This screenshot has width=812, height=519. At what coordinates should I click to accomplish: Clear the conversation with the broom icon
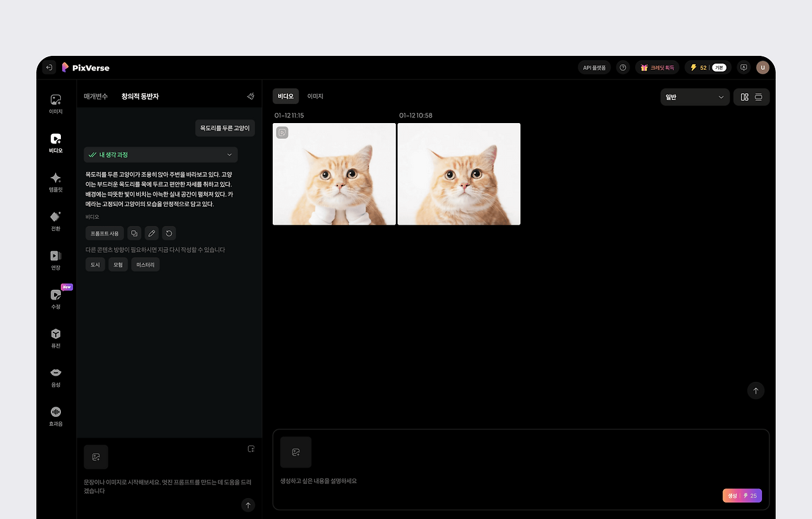pyautogui.click(x=251, y=96)
